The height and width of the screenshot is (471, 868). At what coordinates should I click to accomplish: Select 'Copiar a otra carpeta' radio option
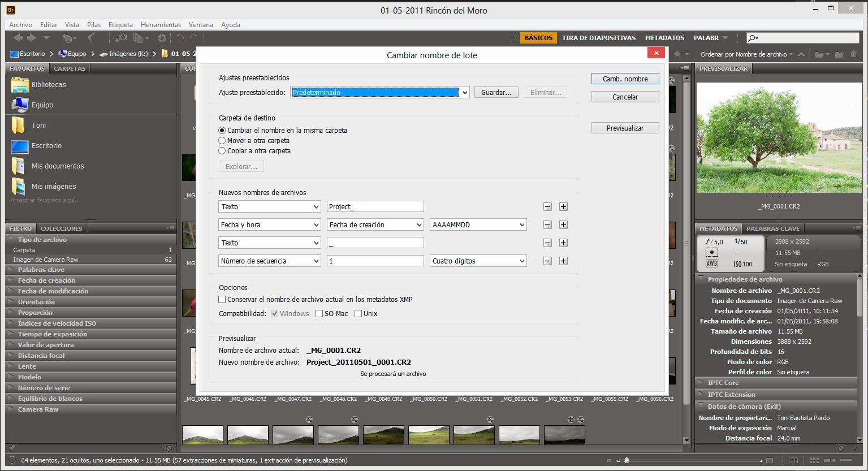pos(222,151)
